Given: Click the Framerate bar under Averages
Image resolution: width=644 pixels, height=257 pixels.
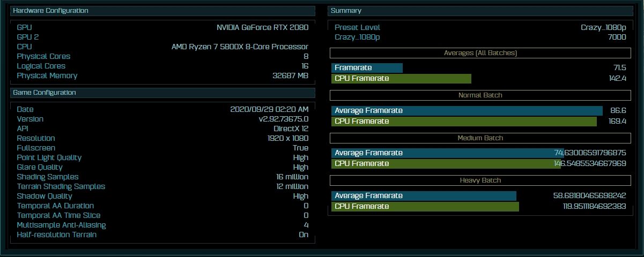Looking at the screenshot, I should [x=367, y=68].
